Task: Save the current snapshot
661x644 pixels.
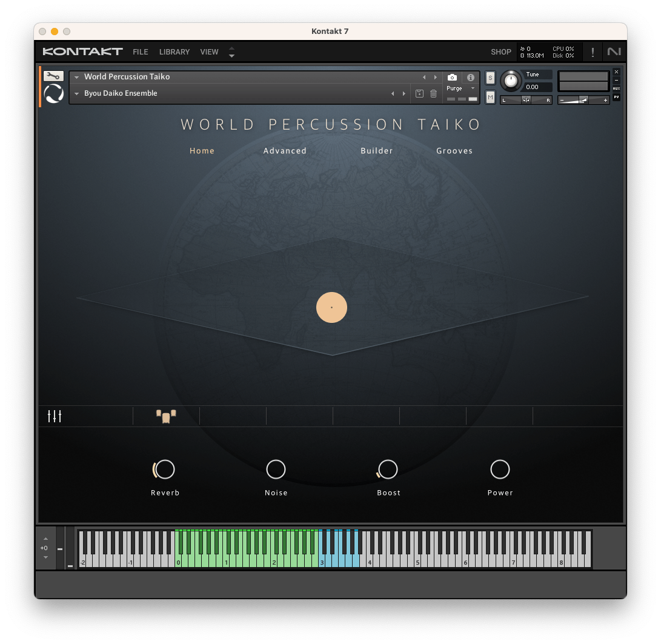Action: 419,93
